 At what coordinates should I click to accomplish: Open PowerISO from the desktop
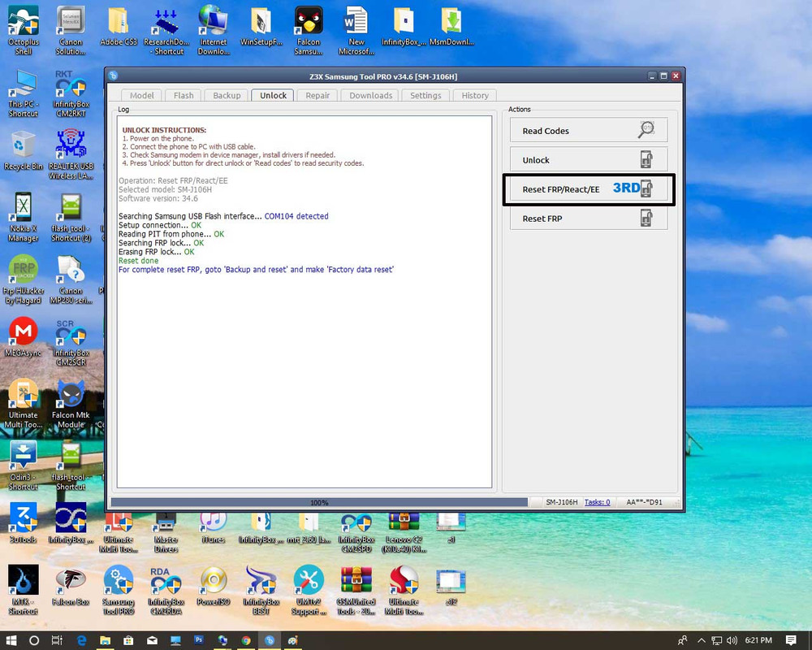click(x=214, y=586)
